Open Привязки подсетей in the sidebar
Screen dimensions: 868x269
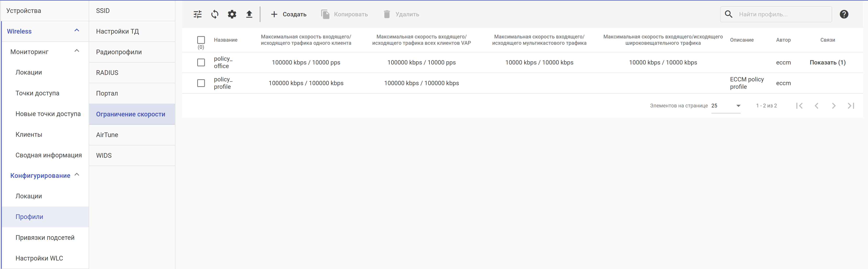(45, 238)
